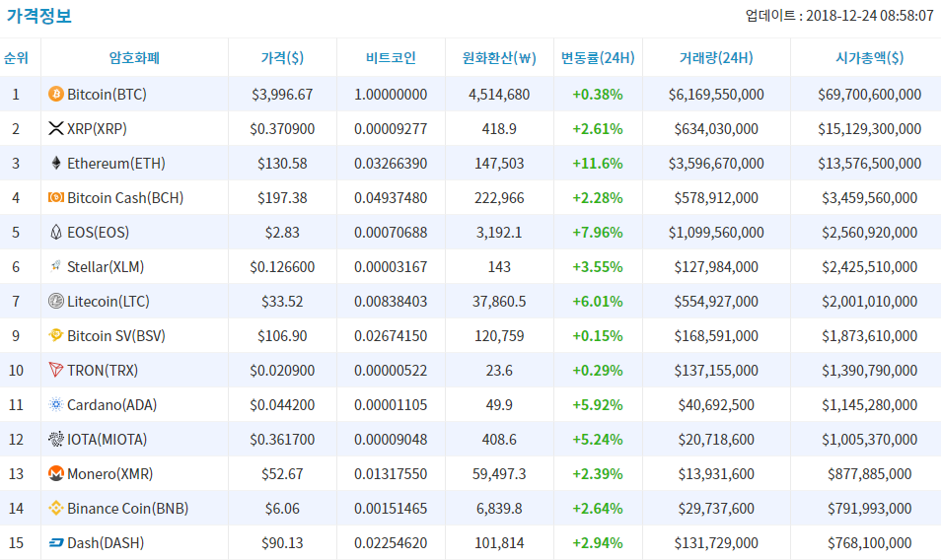Image resolution: width=941 pixels, height=560 pixels.
Task: Select Ethereum change value +11.6%
Action: coord(598,163)
